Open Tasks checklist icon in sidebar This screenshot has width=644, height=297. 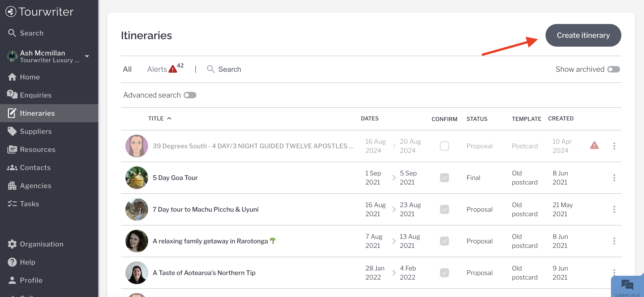[x=12, y=204]
